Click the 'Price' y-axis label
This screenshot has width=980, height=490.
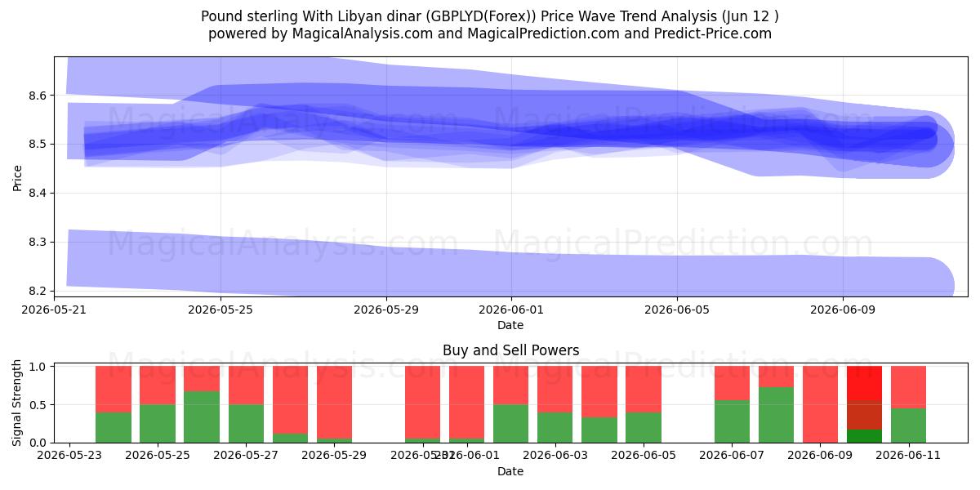18,176
